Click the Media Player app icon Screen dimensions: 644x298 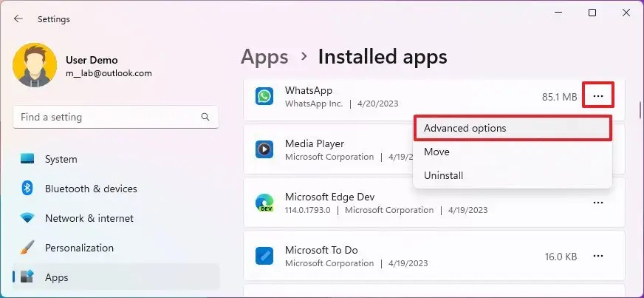tap(264, 149)
